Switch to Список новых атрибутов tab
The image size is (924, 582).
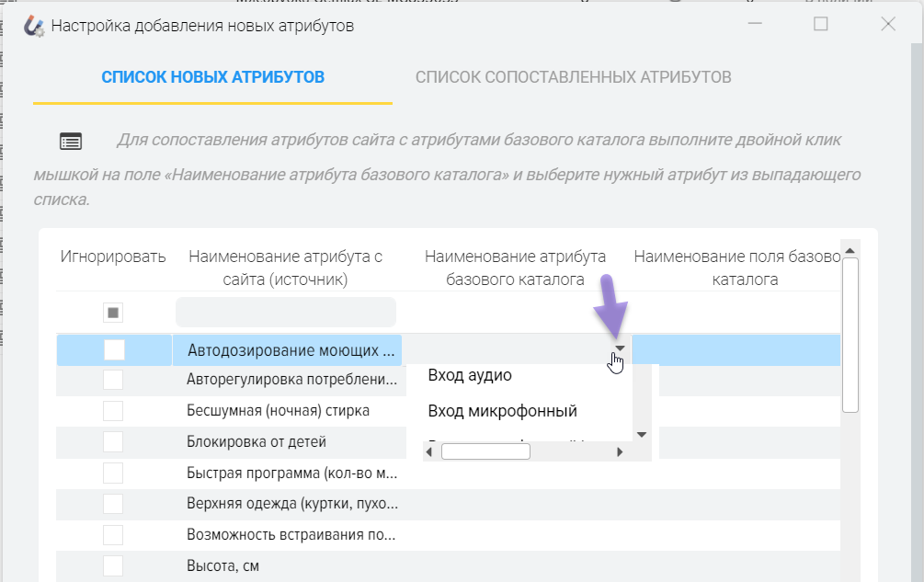(x=212, y=77)
